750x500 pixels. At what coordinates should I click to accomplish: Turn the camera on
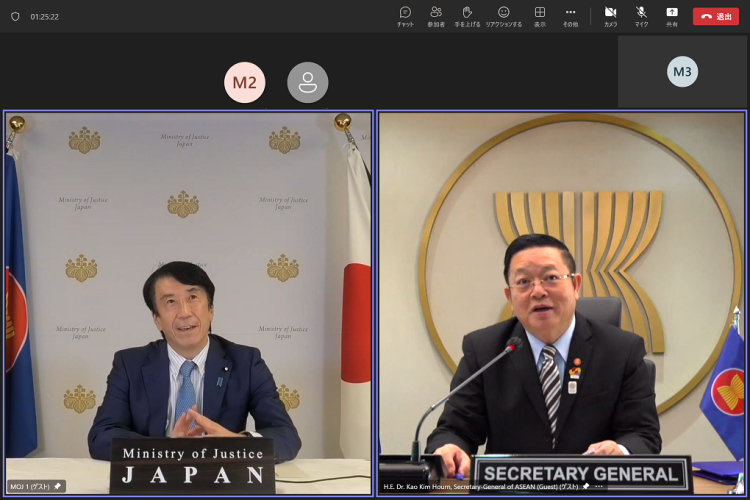(x=610, y=16)
